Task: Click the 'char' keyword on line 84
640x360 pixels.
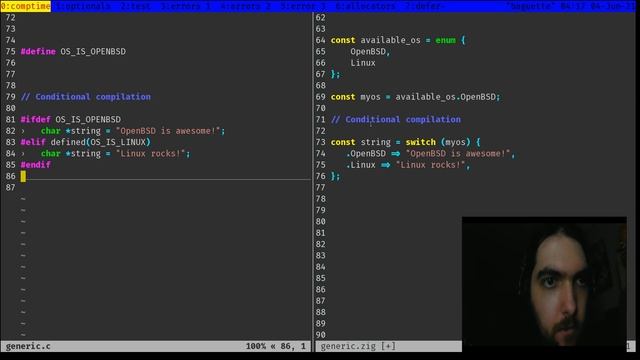Action: point(51,153)
